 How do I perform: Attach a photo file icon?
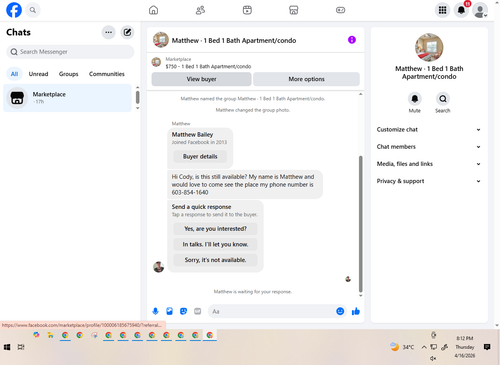tap(169, 311)
